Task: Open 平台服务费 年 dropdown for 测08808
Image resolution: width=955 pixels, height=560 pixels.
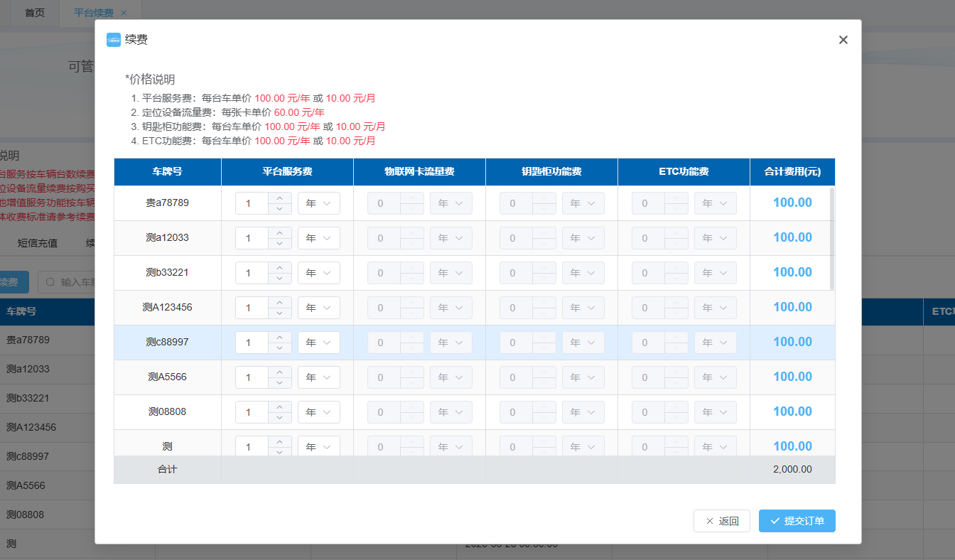Action: pyautogui.click(x=318, y=412)
